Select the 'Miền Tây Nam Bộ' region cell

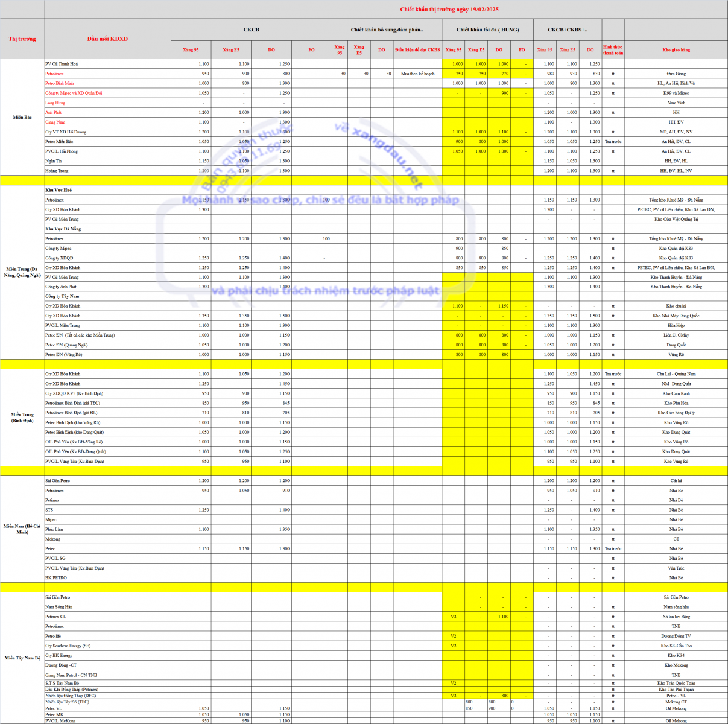point(22,658)
